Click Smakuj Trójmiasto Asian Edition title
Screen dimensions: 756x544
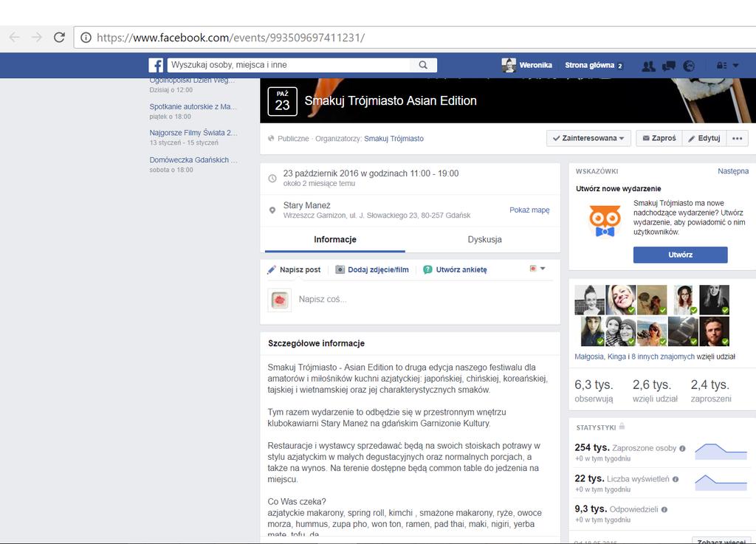coord(391,100)
